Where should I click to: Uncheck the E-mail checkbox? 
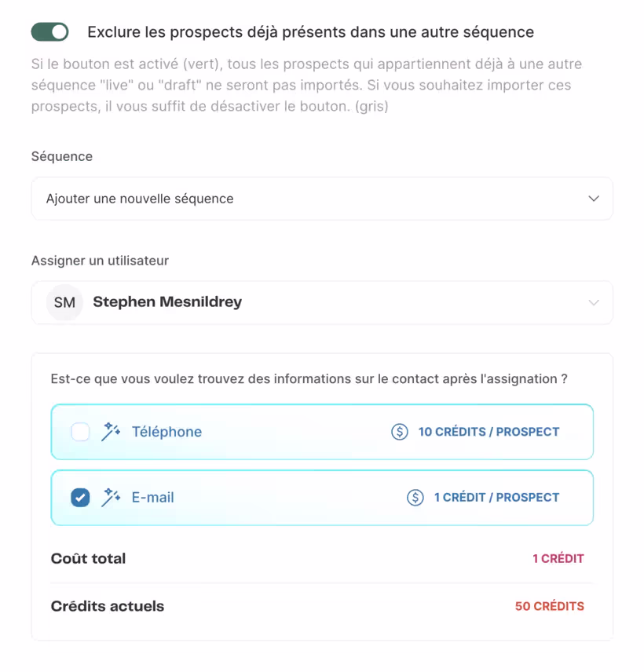click(80, 498)
